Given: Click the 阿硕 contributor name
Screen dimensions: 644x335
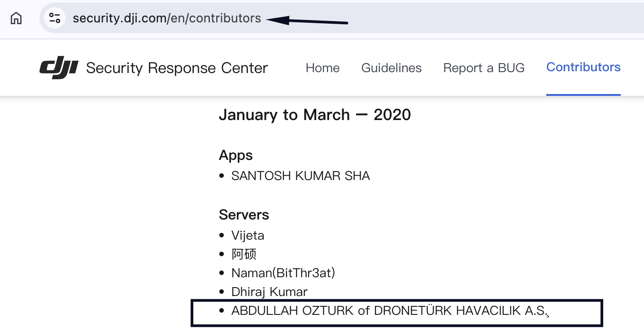Looking at the screenshot, I should [x=244, y=254].
